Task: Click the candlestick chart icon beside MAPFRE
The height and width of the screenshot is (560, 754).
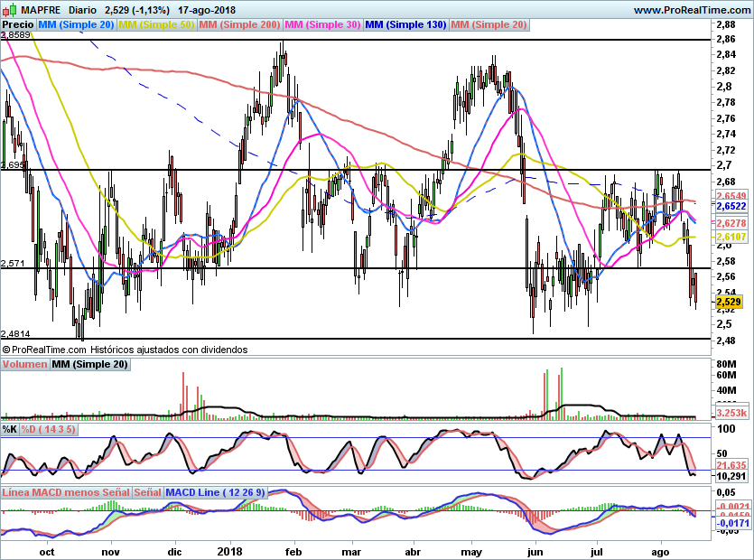Action: coord(9,9)
